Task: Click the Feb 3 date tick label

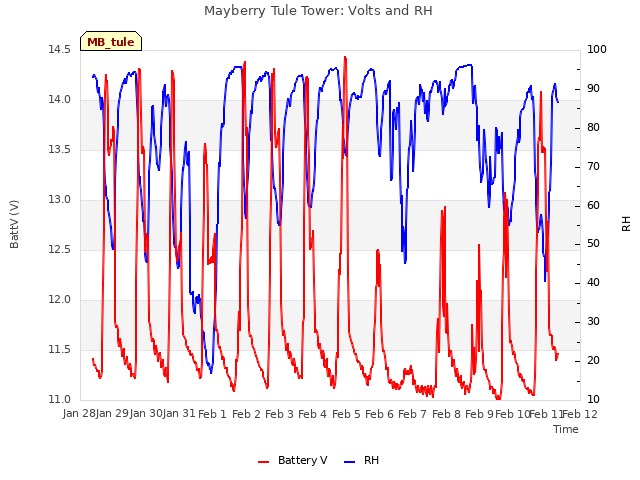Action: tap(279, 414)
